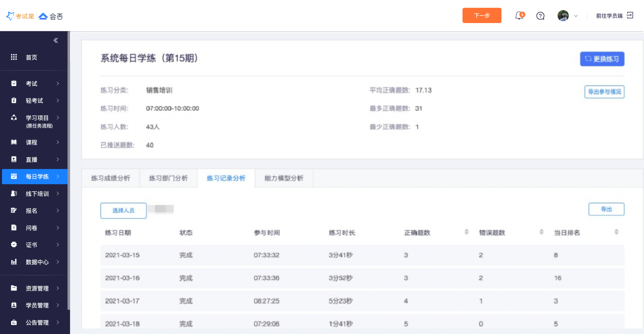Open the help question mark icon
Image resolution: width=644 pixels, height=334 pixels.
tap(540, 16)
